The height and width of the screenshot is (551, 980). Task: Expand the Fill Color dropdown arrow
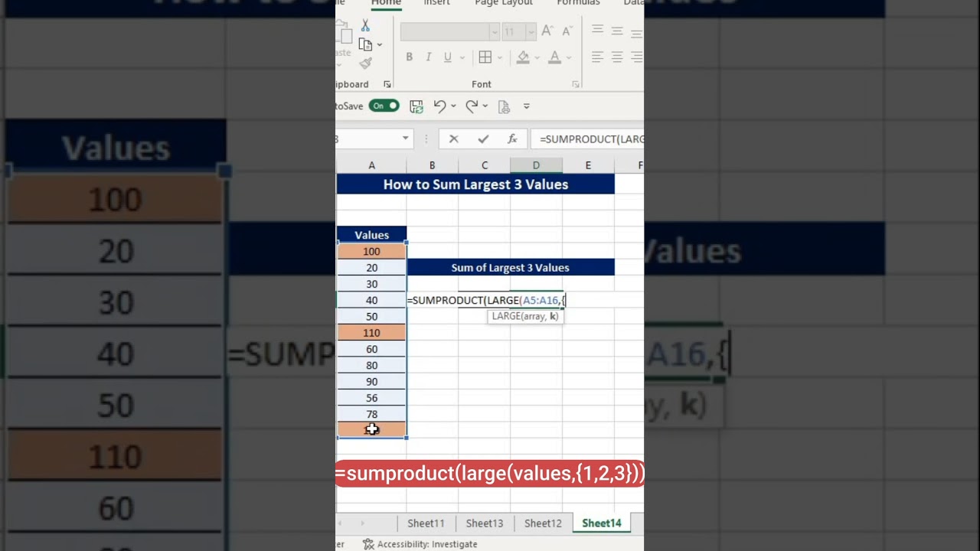tap(537, 57)
